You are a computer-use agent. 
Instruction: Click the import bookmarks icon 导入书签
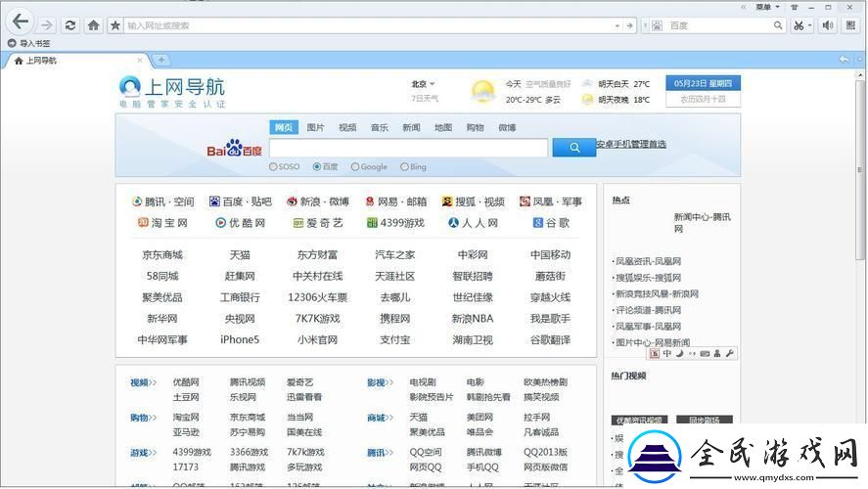click(x=12, y=43)
